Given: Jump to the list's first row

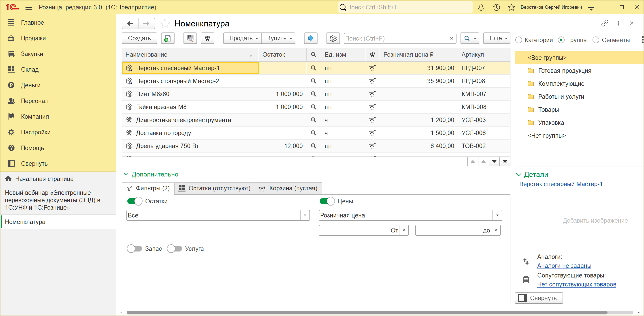Looking at the screenshot, I should coord(473,161).
